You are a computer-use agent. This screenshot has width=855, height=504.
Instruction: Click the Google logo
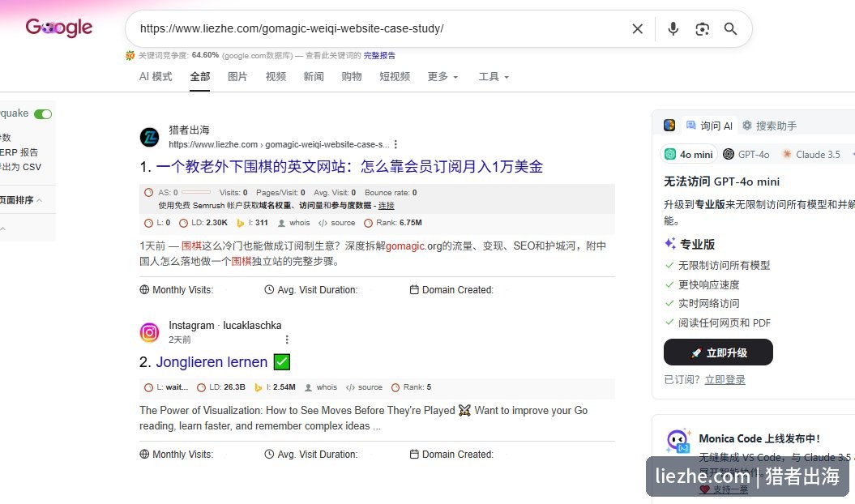(x=59, y=28)
